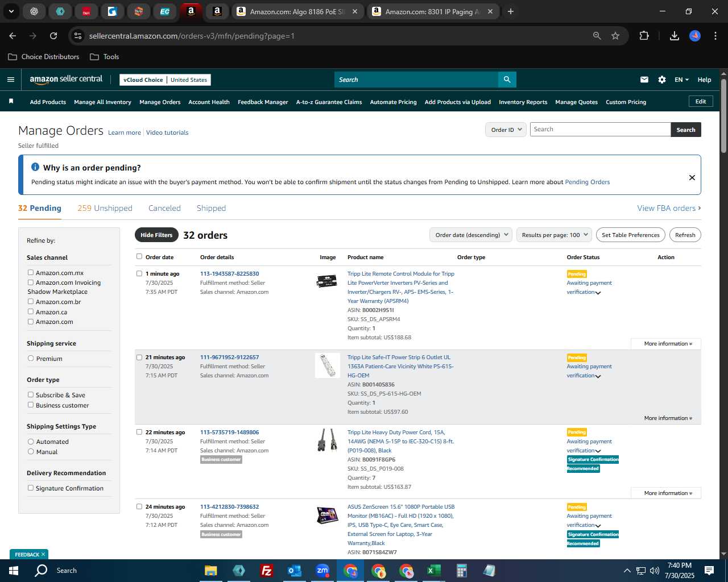Open the Results per page dropdown
The width and height of the screenshot is (728, 582).
coord(555,235)
